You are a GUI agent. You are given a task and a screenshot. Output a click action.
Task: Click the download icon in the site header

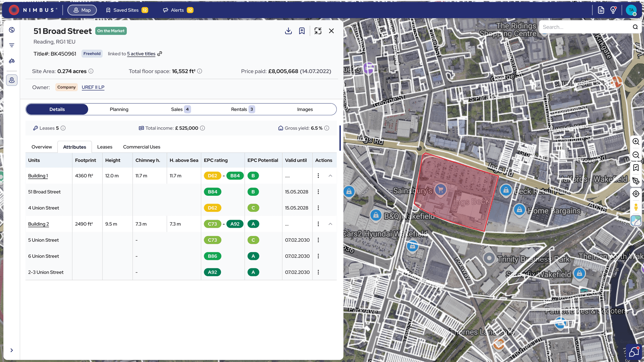[x=288, y=31]
